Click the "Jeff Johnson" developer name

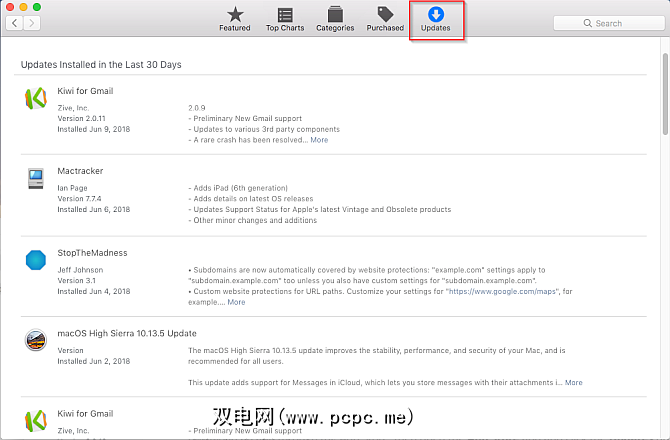coord(80,270)
